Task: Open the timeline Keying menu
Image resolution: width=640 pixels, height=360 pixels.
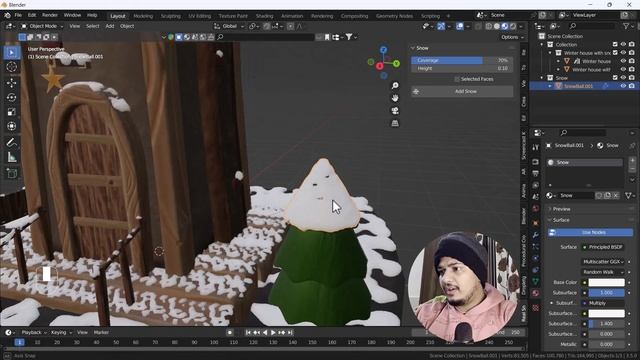Action: (x=60, y=333)
